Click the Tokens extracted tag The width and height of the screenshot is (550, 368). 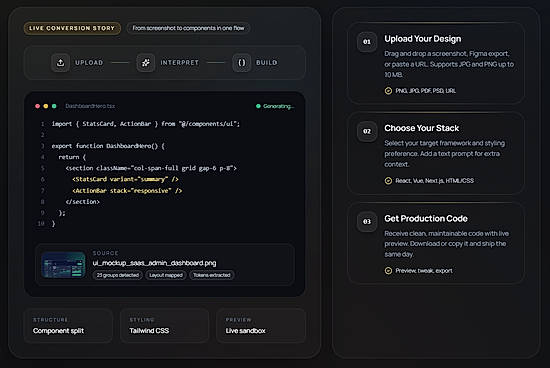click(x=212, y=275)
